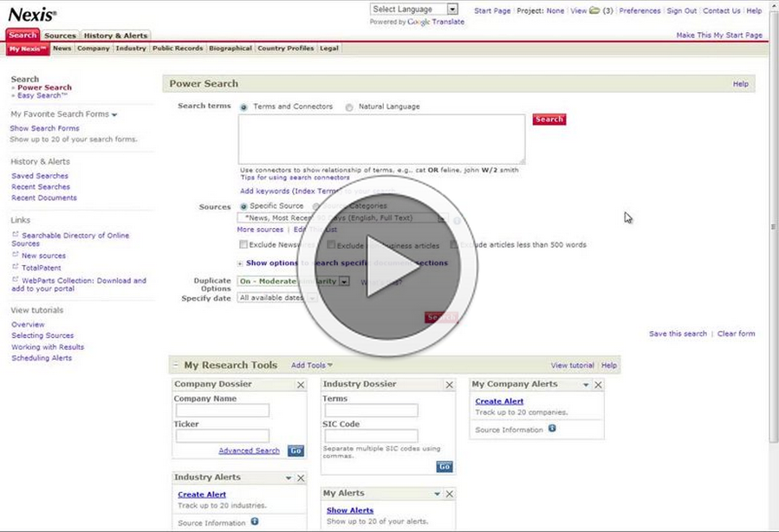779x532 pixels.
Task: Click Source Information icon under My Company Alerts
Action: (552, 428)
